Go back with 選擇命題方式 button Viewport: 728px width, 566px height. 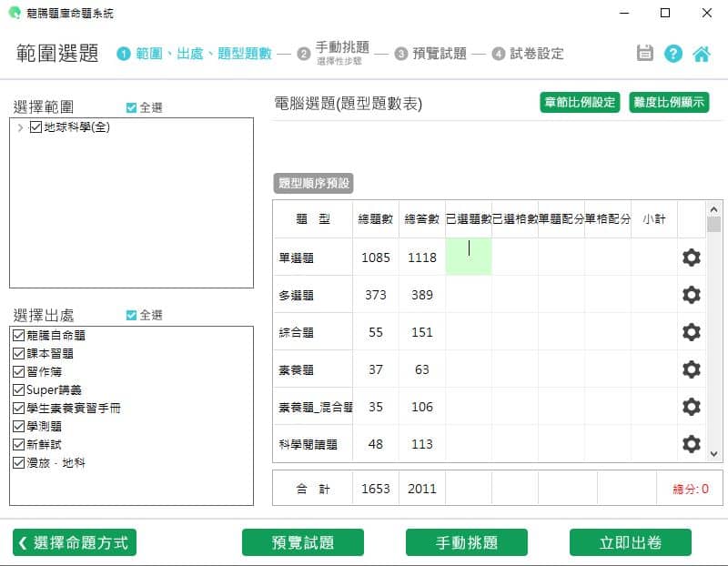click(75, 542)
